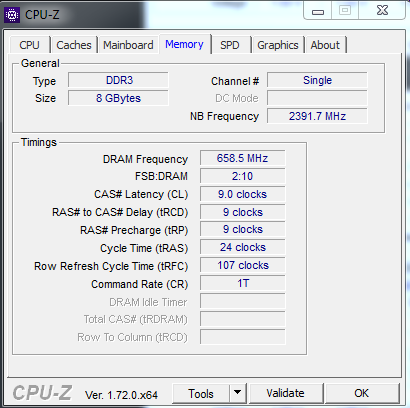Image resolution: width=410 pixels, height=408 pixels.
Task: Click the Row Refresh Cycle Time label
Action: (x=111, y=266)
